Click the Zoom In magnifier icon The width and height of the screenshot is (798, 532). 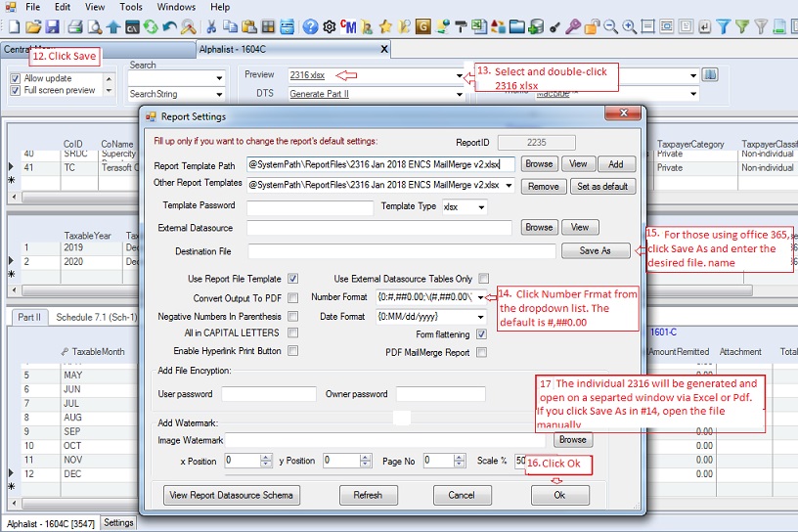point(629,26)
